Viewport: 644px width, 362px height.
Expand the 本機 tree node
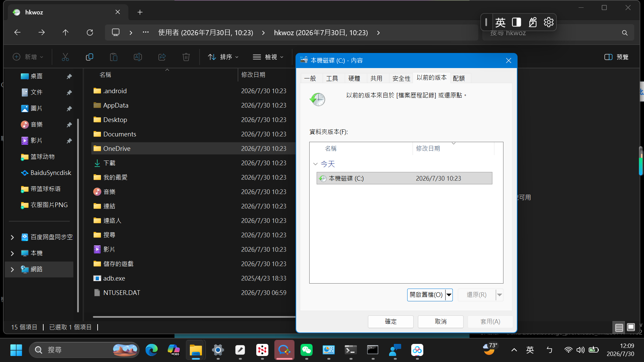[x=12, y=253]
